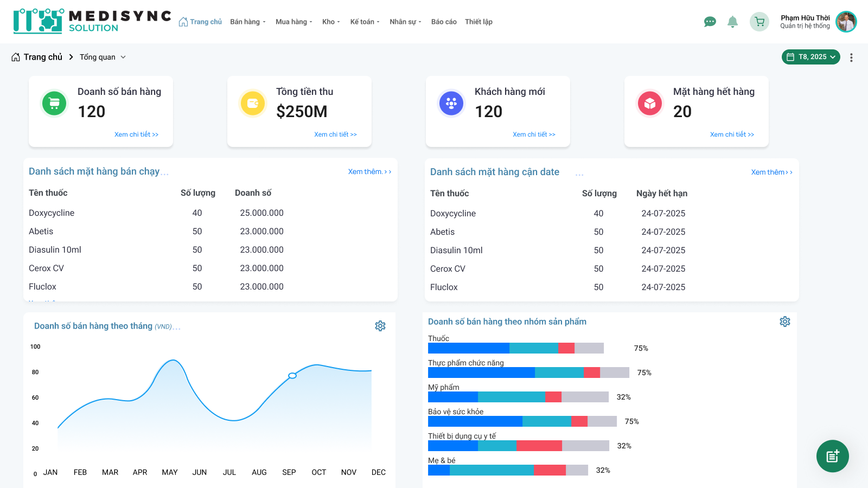Click Xem chi tiết under Doanh số bán hàng
Viewport: 868px width, 488px height.
pos(137,134)
